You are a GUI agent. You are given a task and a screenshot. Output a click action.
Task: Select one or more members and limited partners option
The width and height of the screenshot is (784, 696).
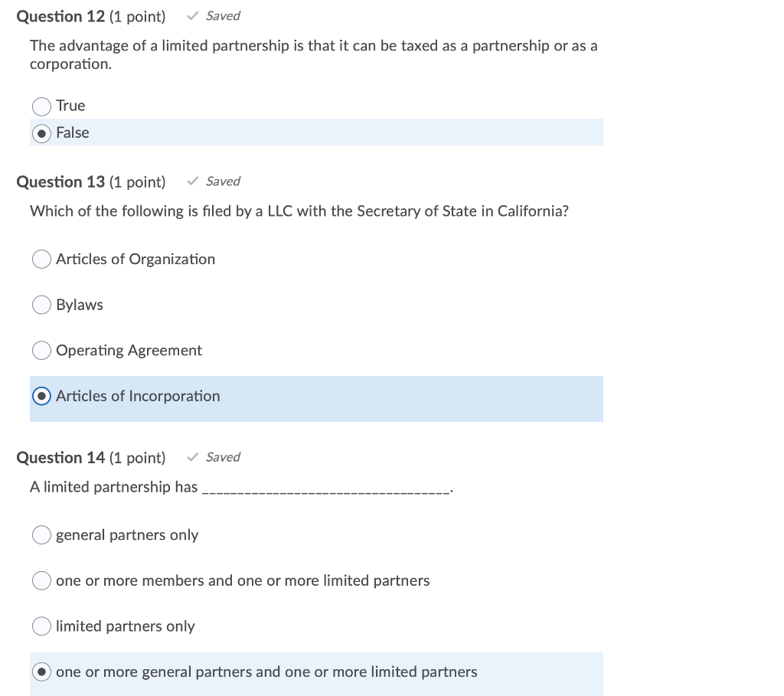tap(41, 580)
